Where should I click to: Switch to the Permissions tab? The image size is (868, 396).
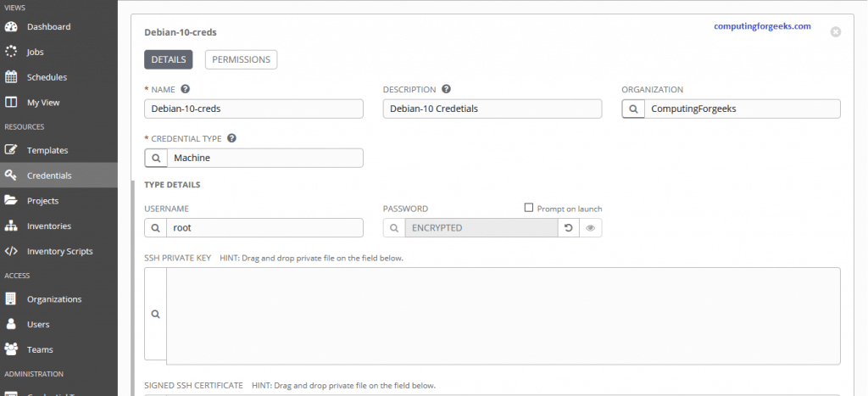point(242,60)
